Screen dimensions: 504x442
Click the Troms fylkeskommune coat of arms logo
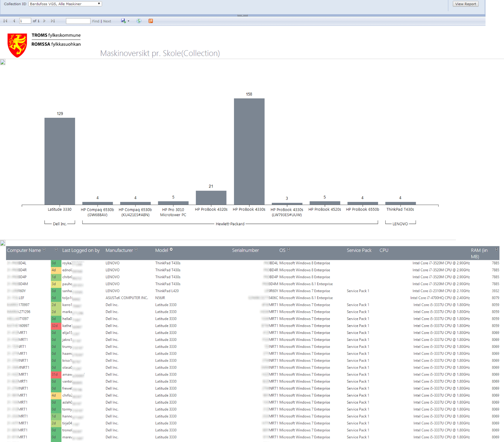coord(17,43)
